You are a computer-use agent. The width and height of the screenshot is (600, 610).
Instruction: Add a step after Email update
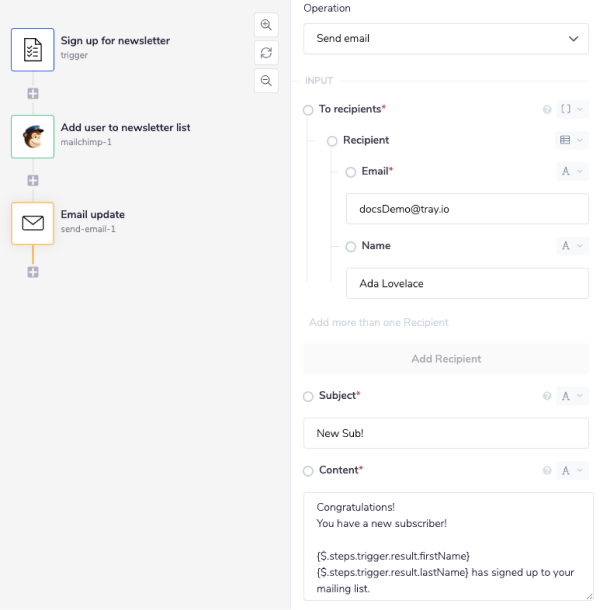tap(33, 272)
